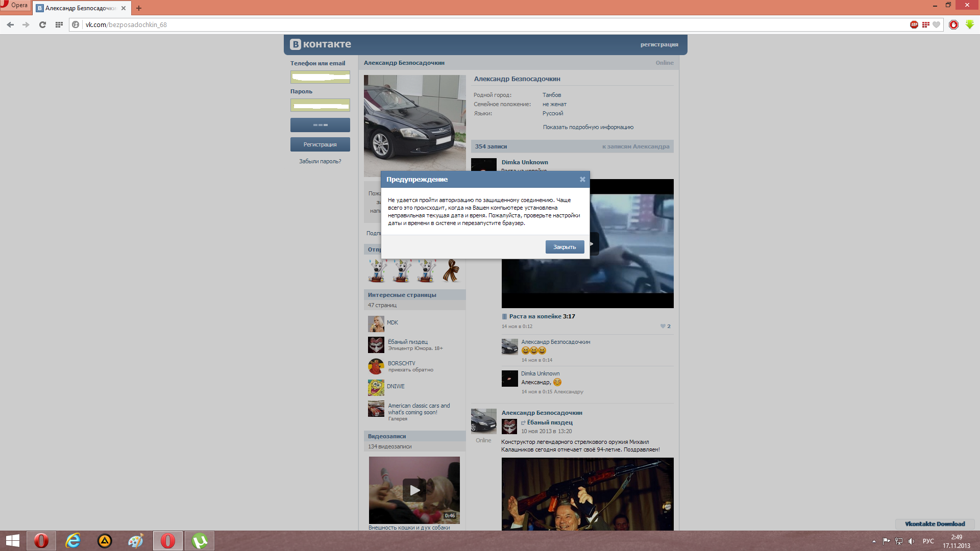Click the Action Center flag tray icon
The height and width of the screenshot is (551, 980).
coord(886,541)
